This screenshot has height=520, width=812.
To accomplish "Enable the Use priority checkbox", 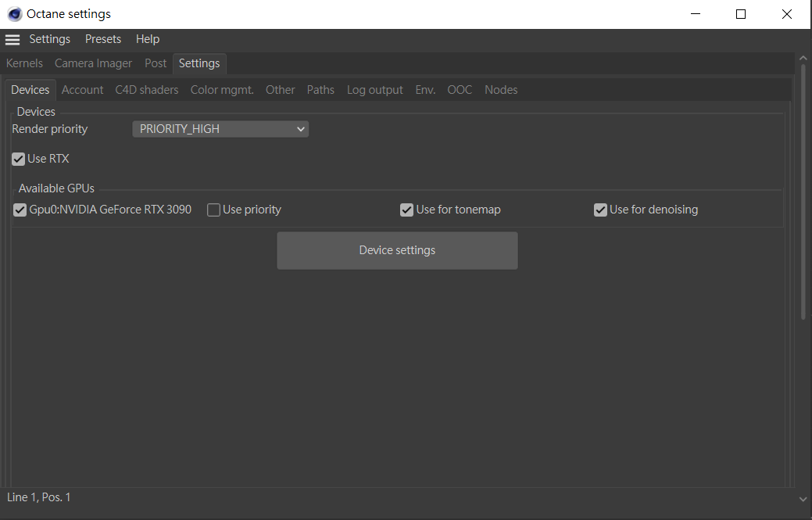I will coord(213,210).
